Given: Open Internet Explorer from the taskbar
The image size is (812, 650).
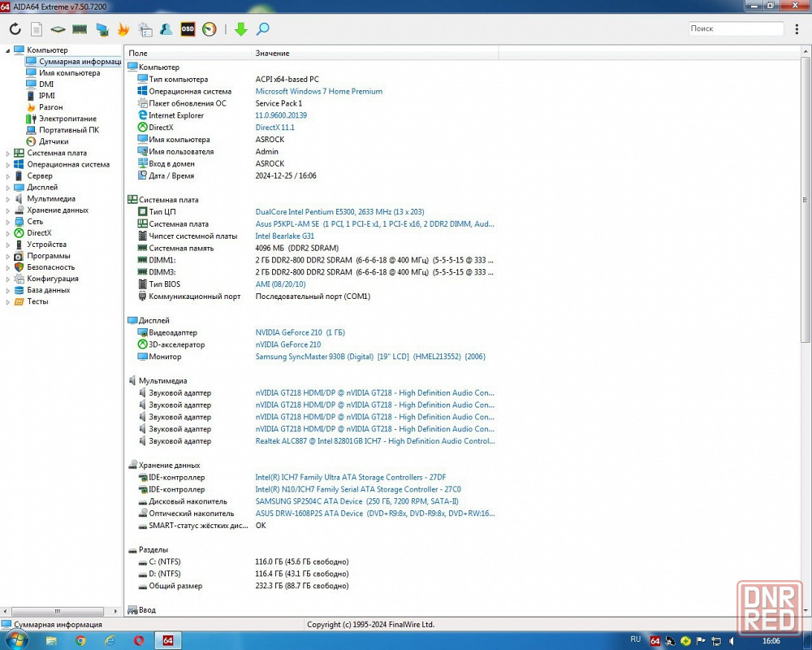Looking at the screenshot, I should point(110,641).
